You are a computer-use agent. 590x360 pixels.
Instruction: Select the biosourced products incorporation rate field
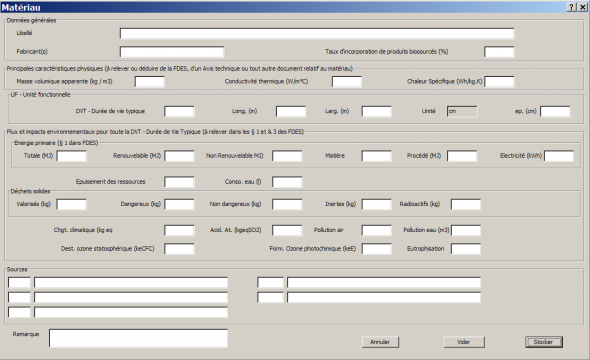tap(499, 52)
